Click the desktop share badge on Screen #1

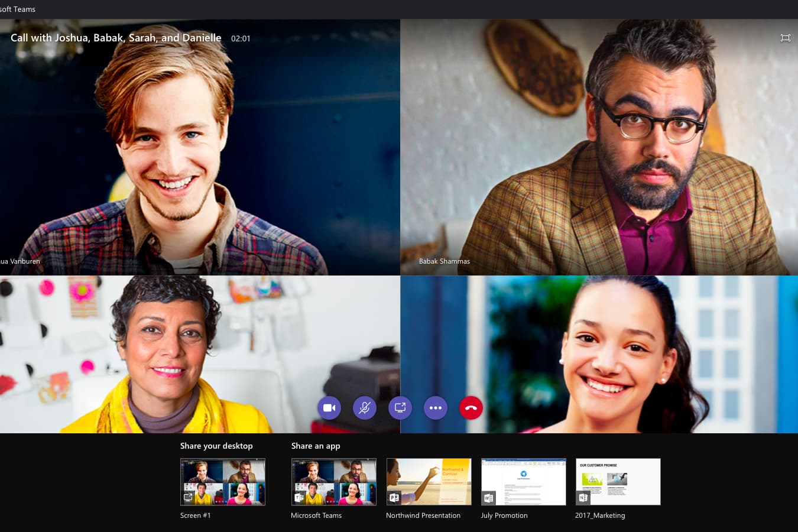(188, 498)
